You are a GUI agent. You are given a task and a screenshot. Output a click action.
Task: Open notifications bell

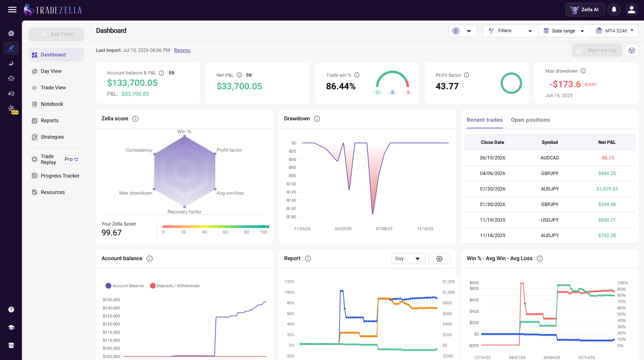pyautogui.click(x=614, y=10)
